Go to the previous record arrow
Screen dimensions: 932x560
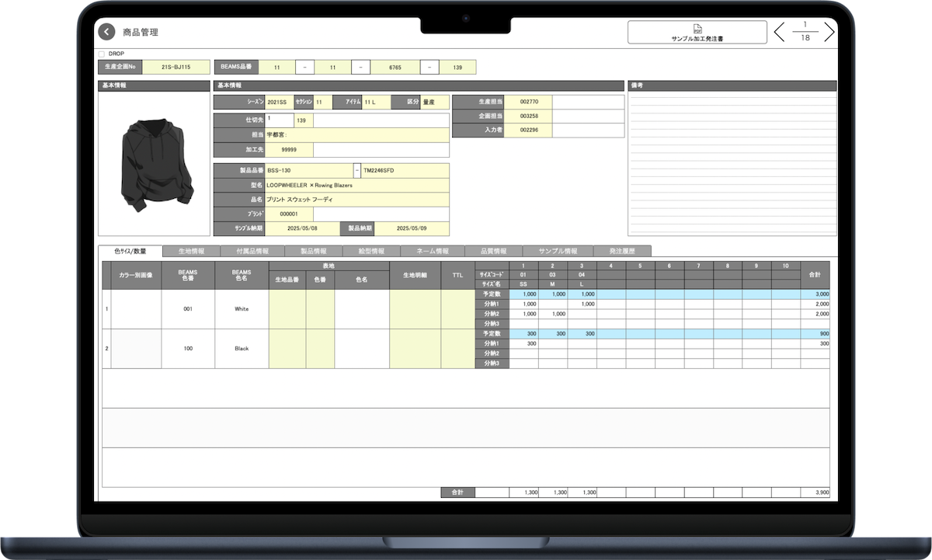780,32
